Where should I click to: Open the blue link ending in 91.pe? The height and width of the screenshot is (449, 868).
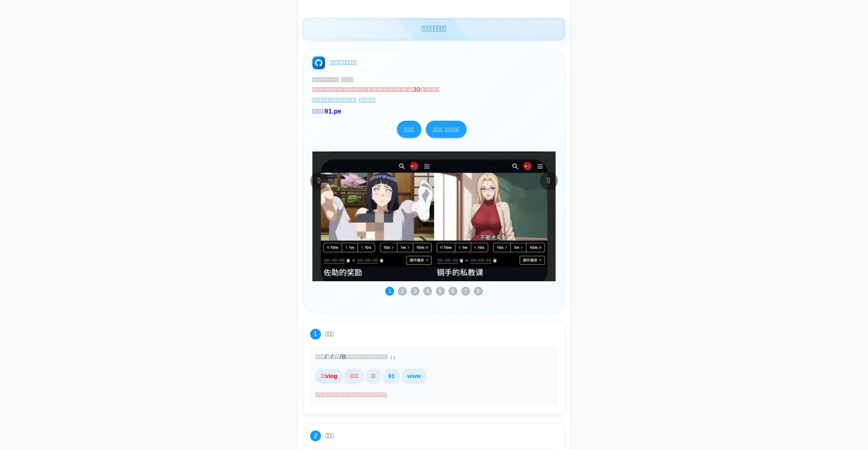click(327, 111)
